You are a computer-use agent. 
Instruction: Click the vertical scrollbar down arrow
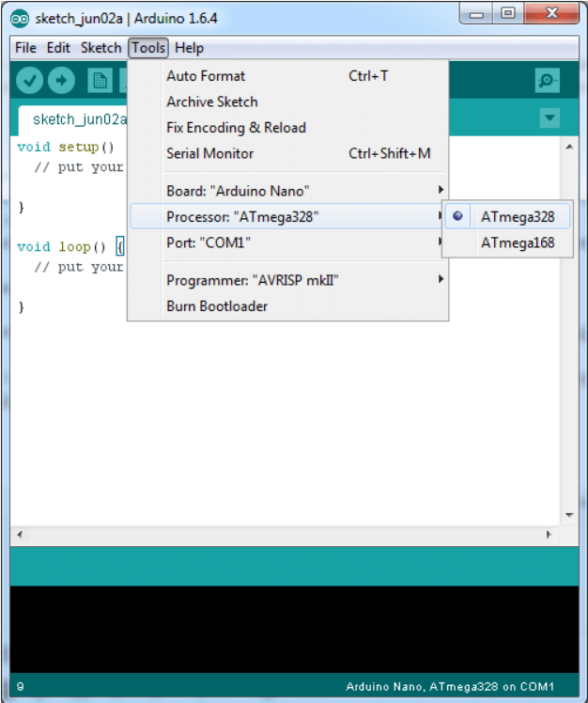[x=569, y=515]
